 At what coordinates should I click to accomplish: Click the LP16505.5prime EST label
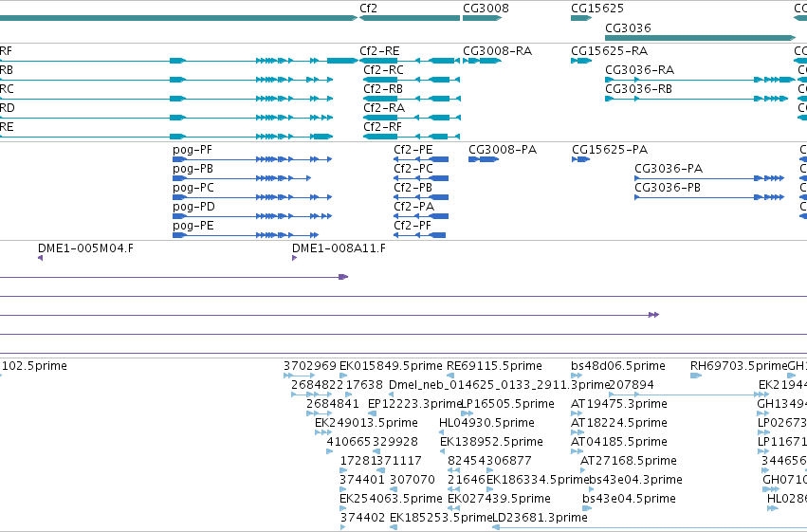click(x=507, y=404)
